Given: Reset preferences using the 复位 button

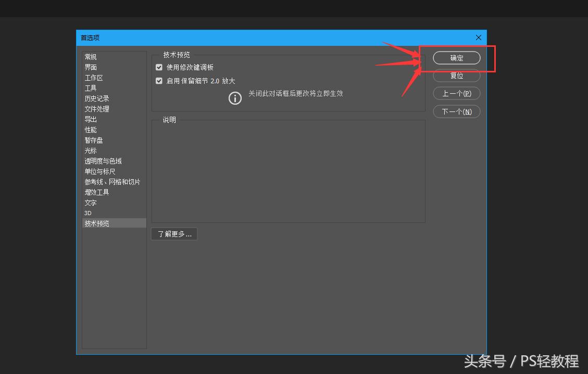Looking at the screenshot, I should [456, 76].
